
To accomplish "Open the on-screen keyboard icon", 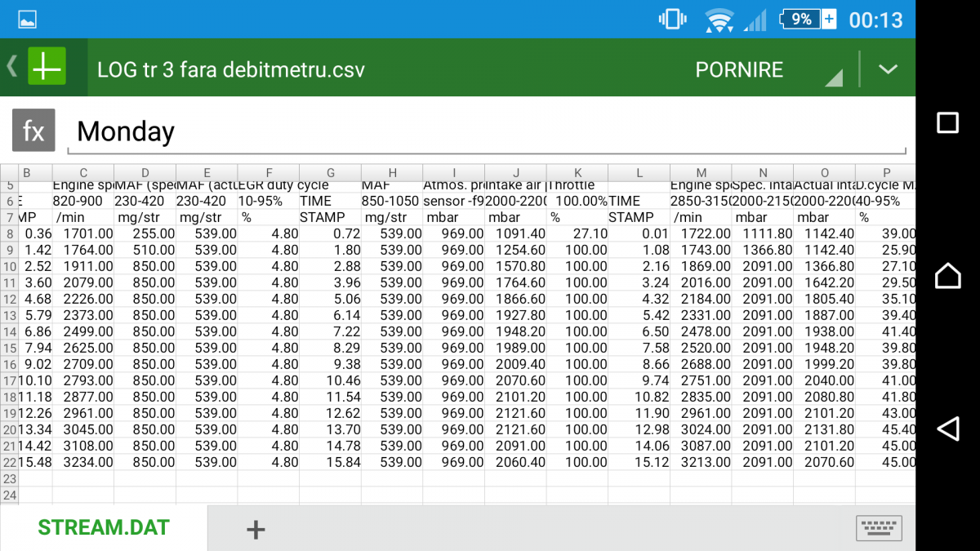I will click(879, 528).
